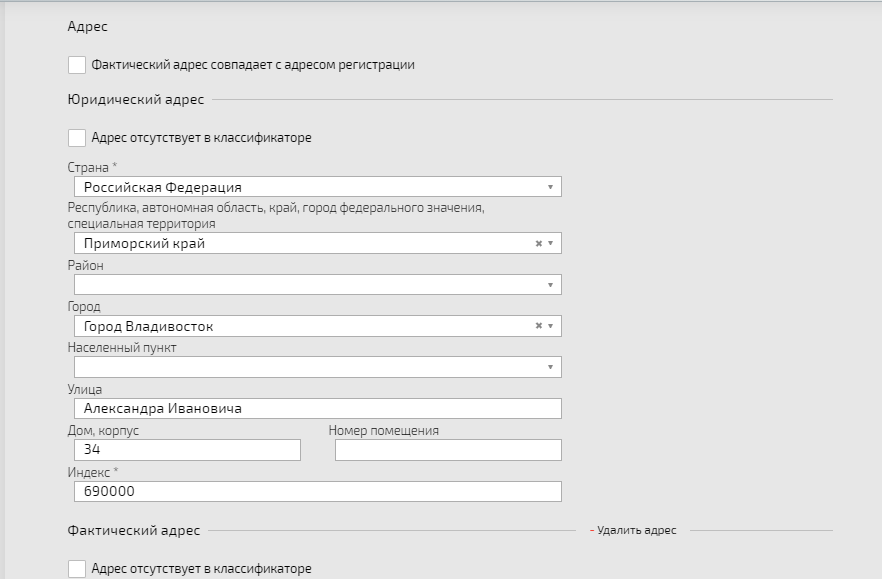Viewport: 882px width, 579px height.
Task: Focus the Улица input field
Action: coord(318,409)
